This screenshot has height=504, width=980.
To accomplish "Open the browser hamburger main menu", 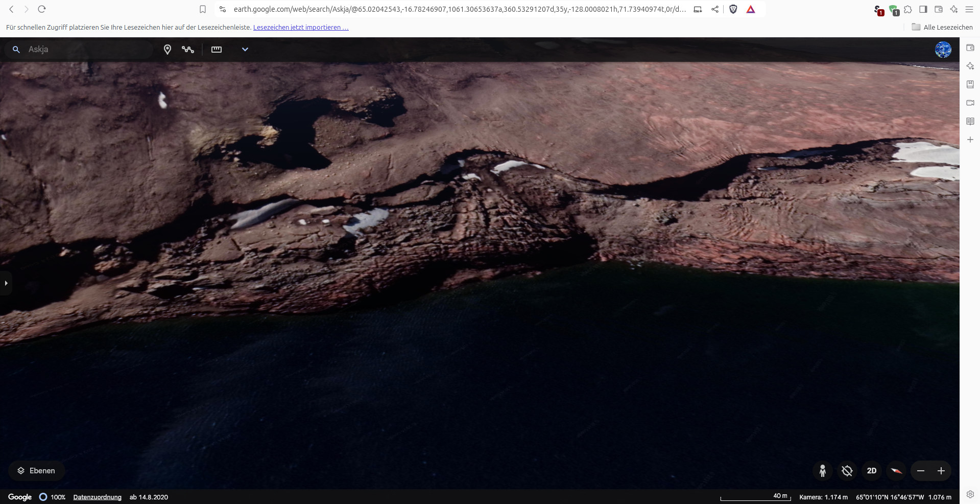I will (969, 9).
